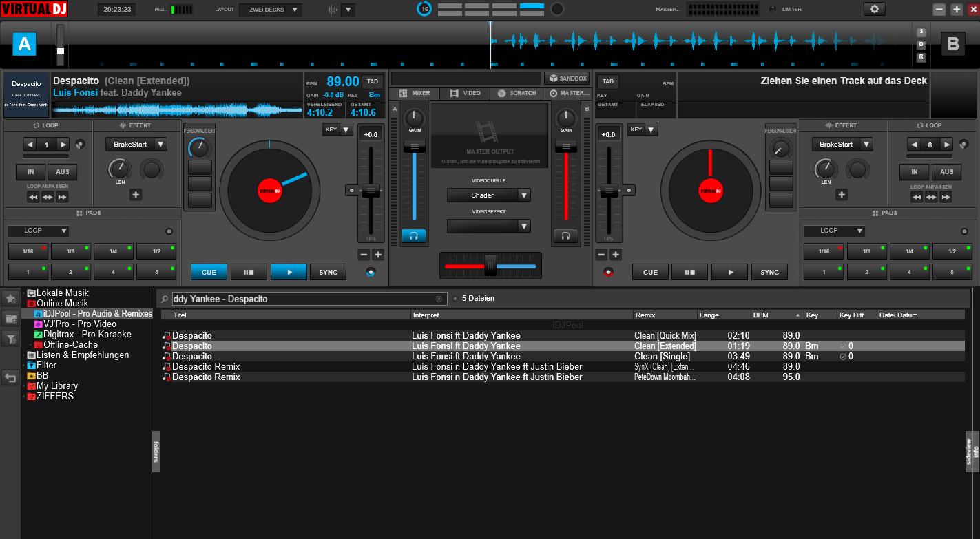Open the waveform display options dropdown

pyautogui.click(x=348, y=10)
